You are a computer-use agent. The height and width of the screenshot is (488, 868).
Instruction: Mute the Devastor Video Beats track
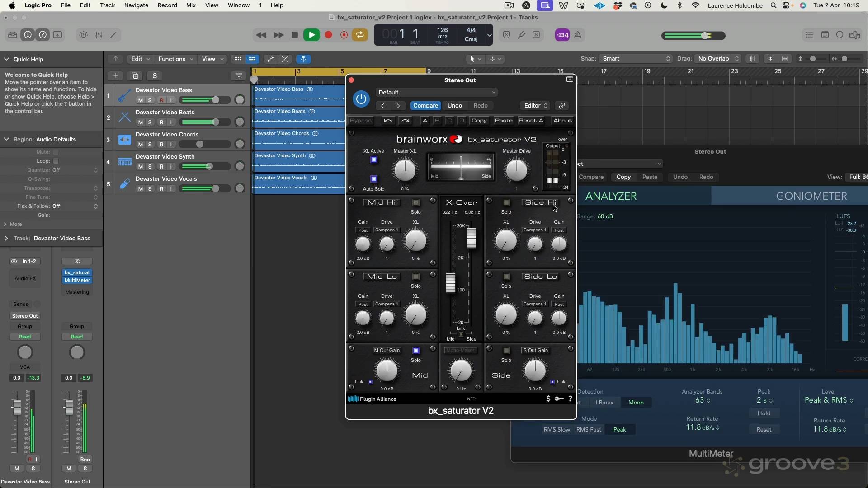pyautogui.click(x=140, y=122)
